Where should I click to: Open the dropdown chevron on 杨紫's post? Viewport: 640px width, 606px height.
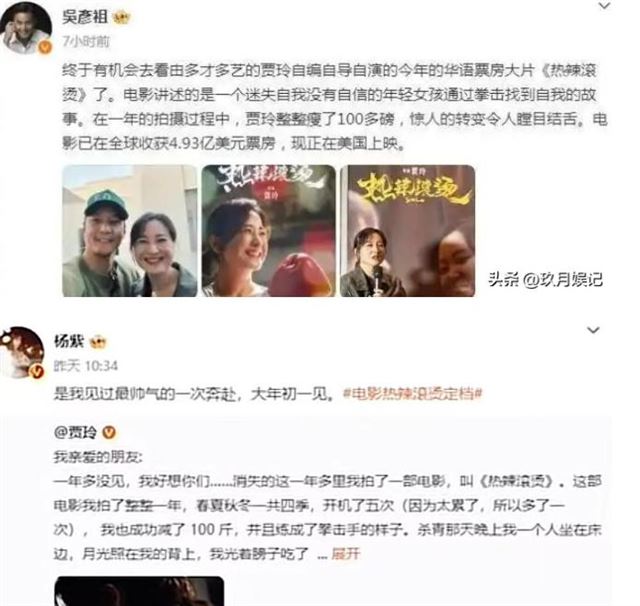(593, 330)
